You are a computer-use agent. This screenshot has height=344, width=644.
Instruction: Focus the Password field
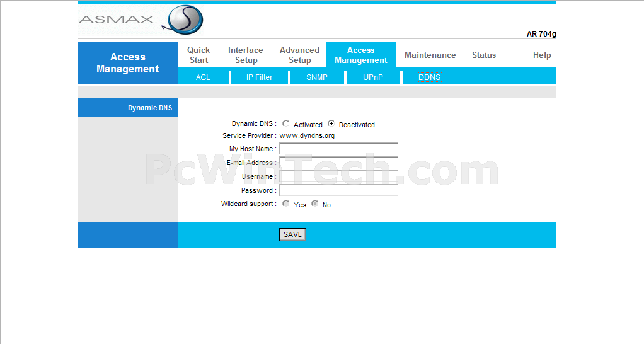click(x=339, y=190)
